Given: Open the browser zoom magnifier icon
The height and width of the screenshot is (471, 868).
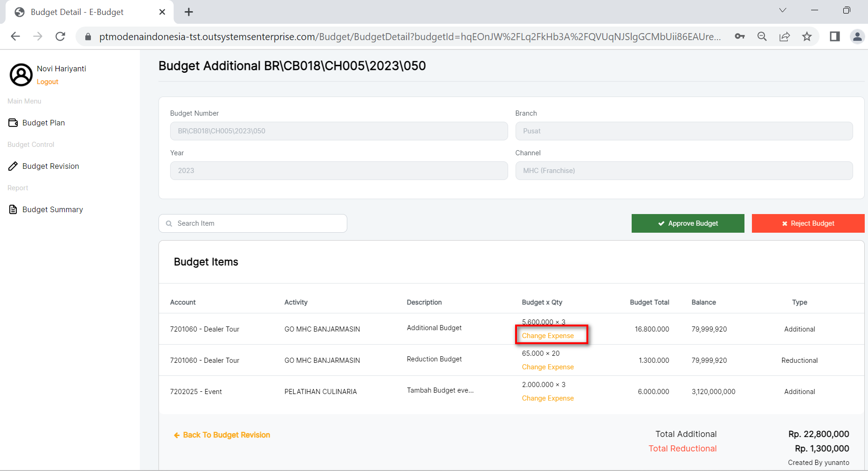Looking at the screenshot, I should (762, 36).
